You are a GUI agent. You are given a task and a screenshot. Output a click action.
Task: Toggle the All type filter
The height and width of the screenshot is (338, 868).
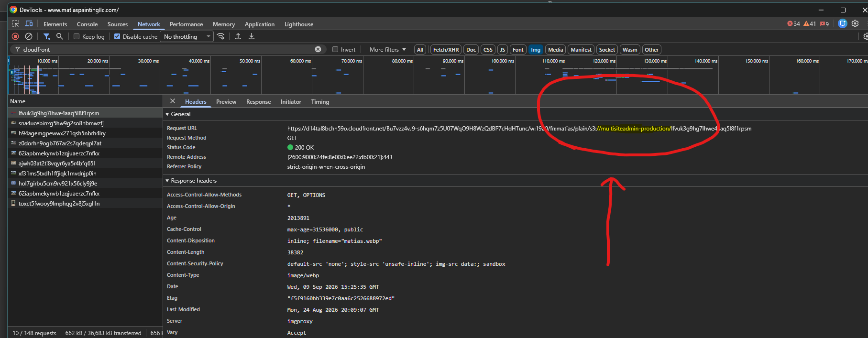click(420, 50)
